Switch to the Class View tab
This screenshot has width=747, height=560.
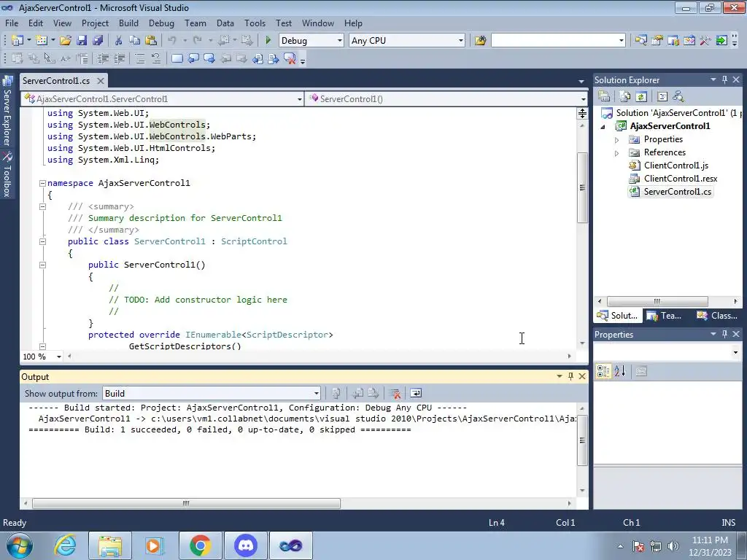tap(717, 315)
